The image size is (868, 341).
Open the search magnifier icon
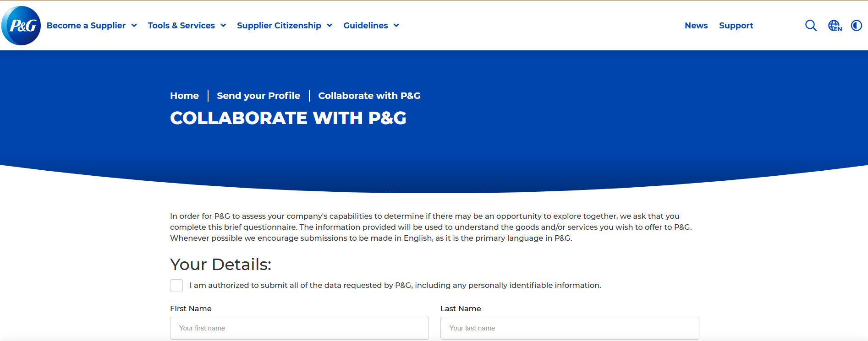[811, 26]
